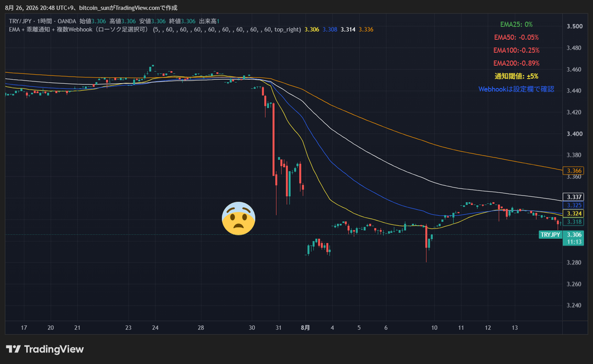Click the 3.460 price axis label
The image size is (593, 364).
coord(574,69)
